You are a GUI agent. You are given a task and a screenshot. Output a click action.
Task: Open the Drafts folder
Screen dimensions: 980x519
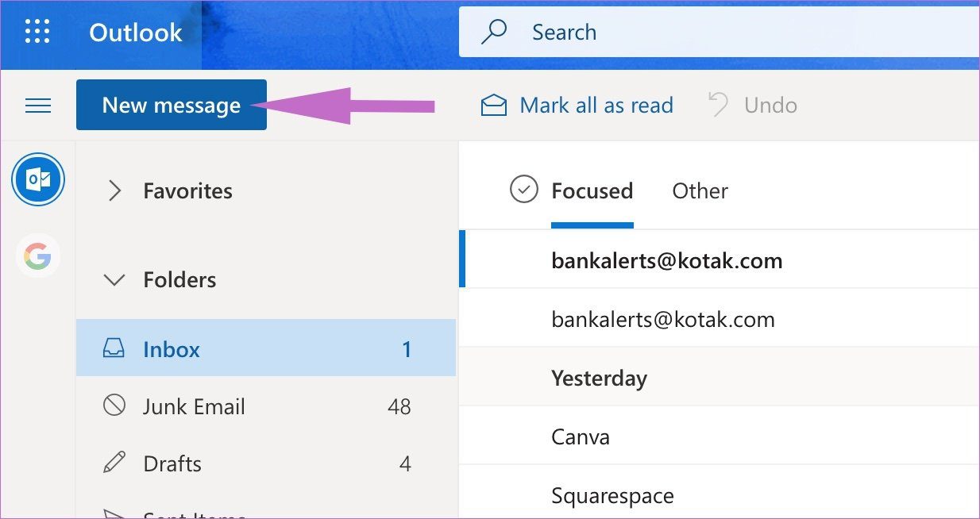266,463
